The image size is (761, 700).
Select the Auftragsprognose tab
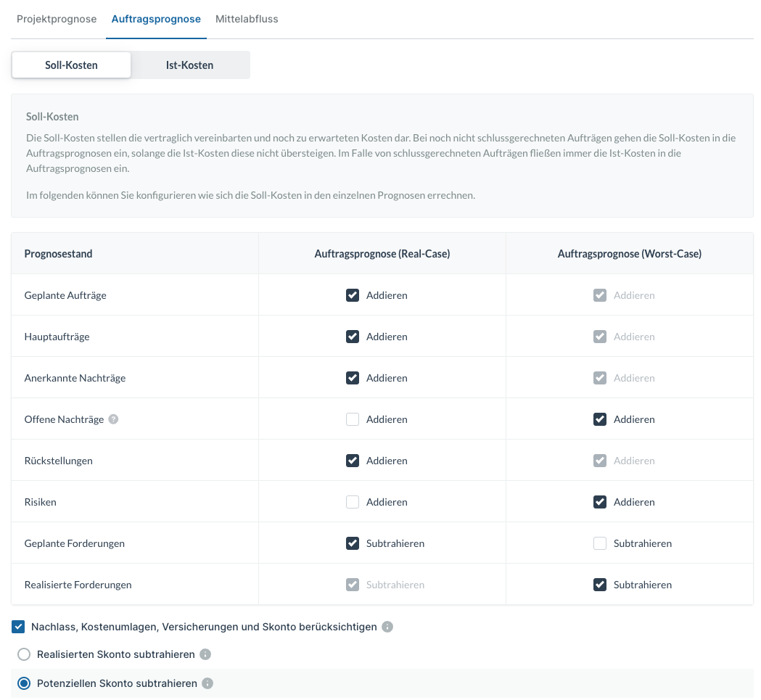coord(156,19)
